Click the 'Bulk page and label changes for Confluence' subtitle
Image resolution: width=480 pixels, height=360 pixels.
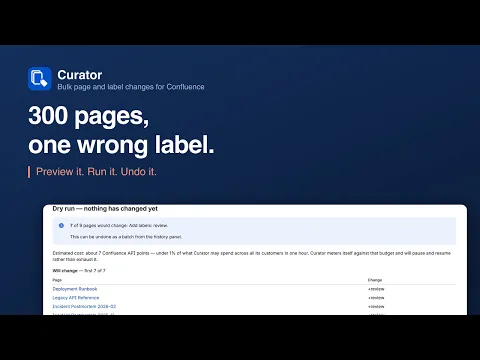tap(131, 87)
